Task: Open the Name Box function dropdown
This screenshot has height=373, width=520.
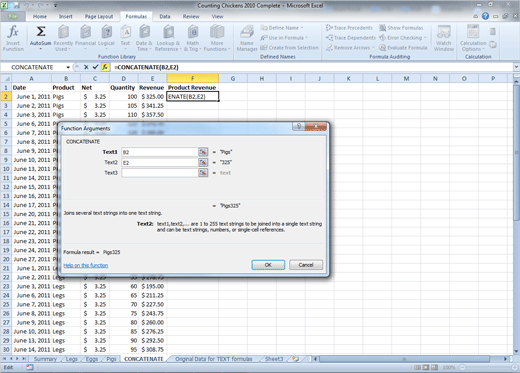Action: [x=68, y=67]
